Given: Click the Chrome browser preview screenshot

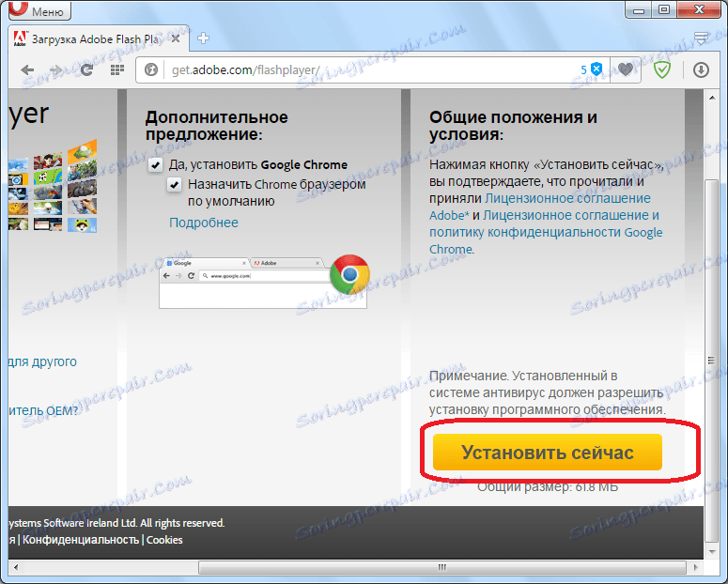Looking at the screenshot, I should point(263,283).
